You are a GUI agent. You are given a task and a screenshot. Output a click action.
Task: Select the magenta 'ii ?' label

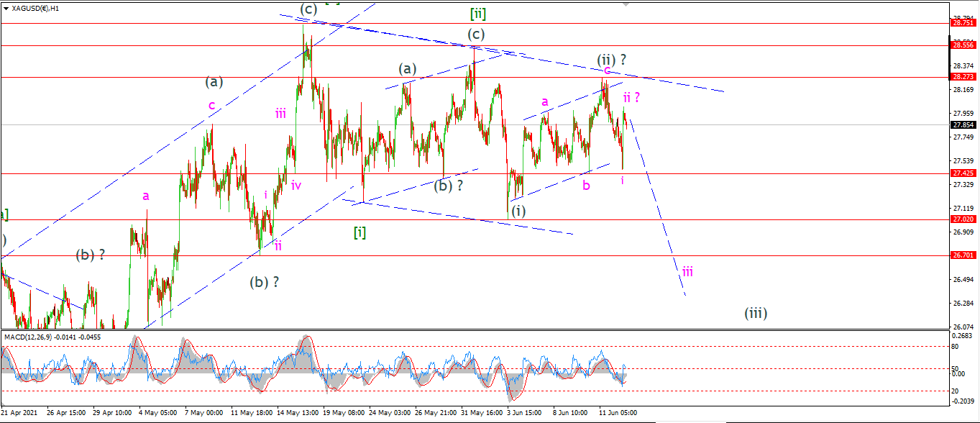click(x=632, y=97)
